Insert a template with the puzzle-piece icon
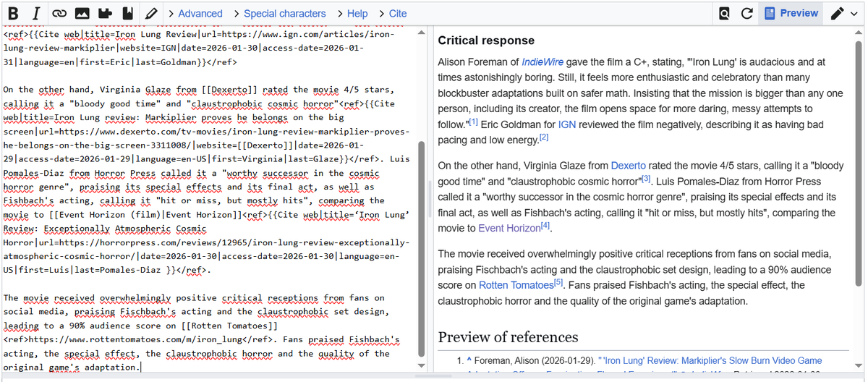868x382 pixels. (106, 14)
